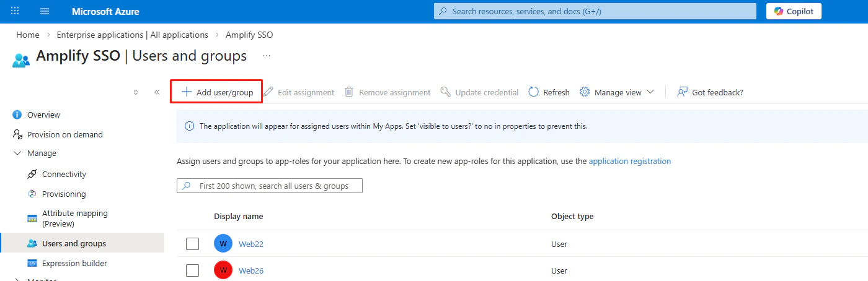The image size is (868, 281).
Task: Click the Users and groups people icon
Action: [32, 243]
